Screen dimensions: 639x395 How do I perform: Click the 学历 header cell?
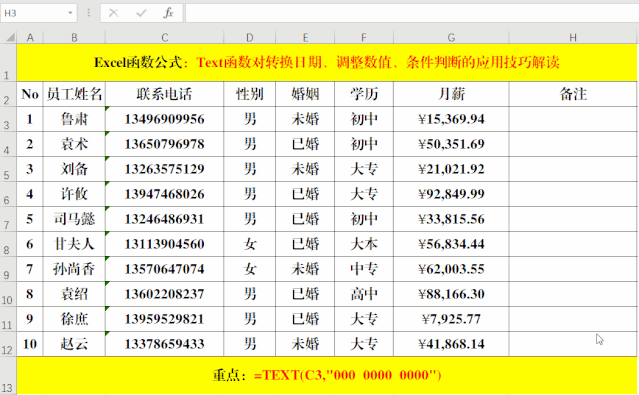[x=364, y=94]
